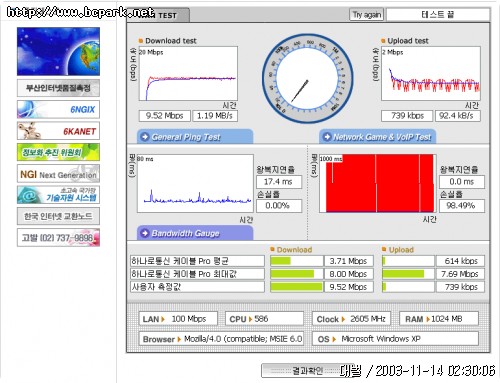
Task: Open the 6NGIX banner link
Action: pos(58,109)
